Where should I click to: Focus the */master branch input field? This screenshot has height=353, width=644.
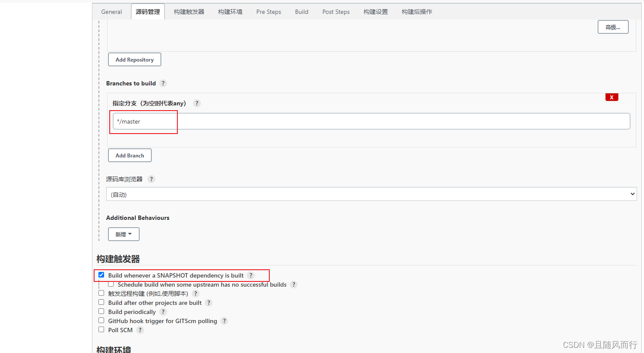pos(371,121)
